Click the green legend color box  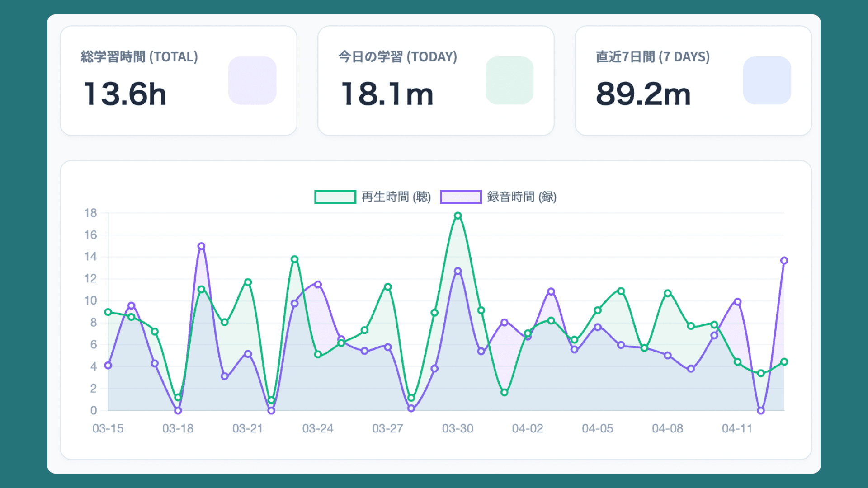[x=335, y=197]
